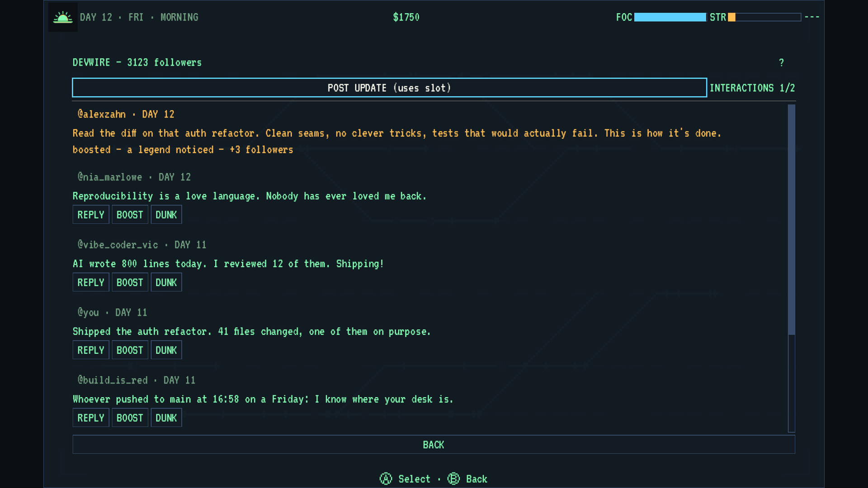Screen dimensions: 868x488
Task: Click the @alexzahn · DAY 12 username
Action: click(x=126, y=114)
